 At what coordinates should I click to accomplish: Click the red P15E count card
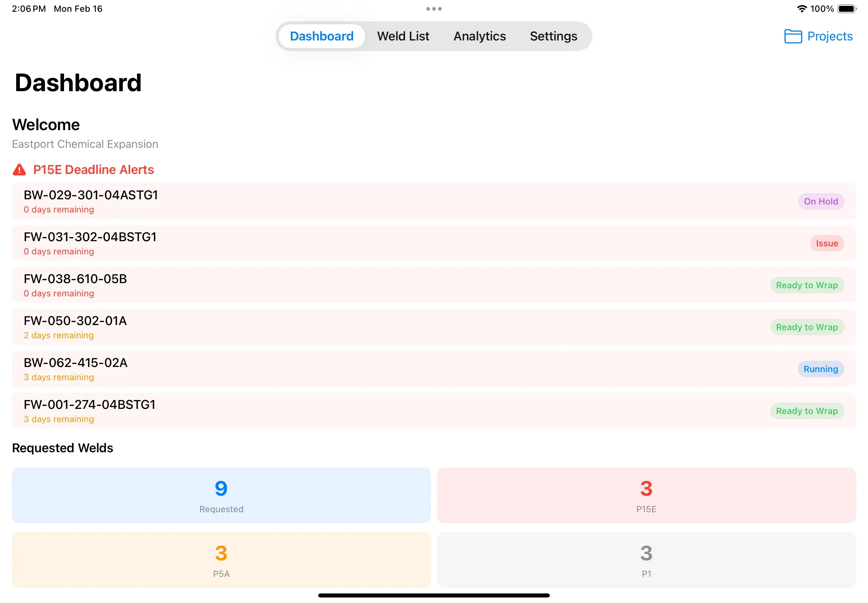click(647, 496)
